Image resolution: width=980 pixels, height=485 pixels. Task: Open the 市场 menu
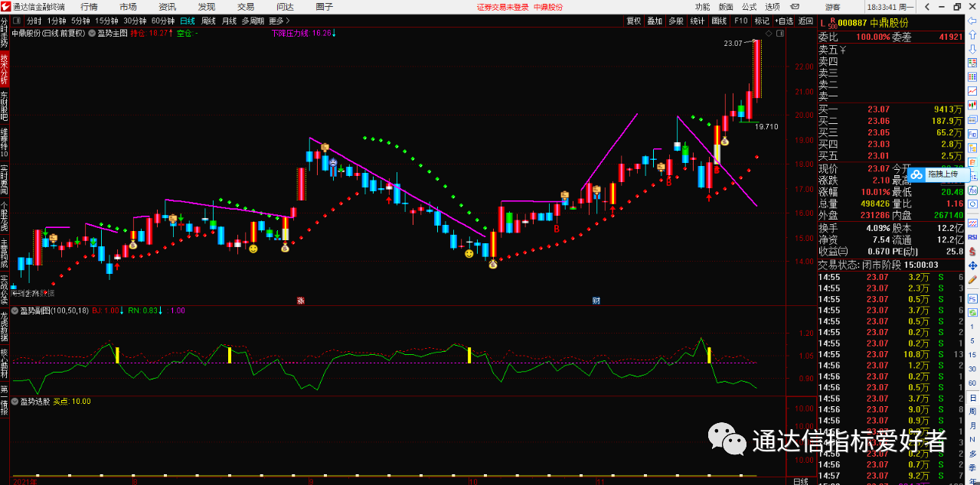128,6
